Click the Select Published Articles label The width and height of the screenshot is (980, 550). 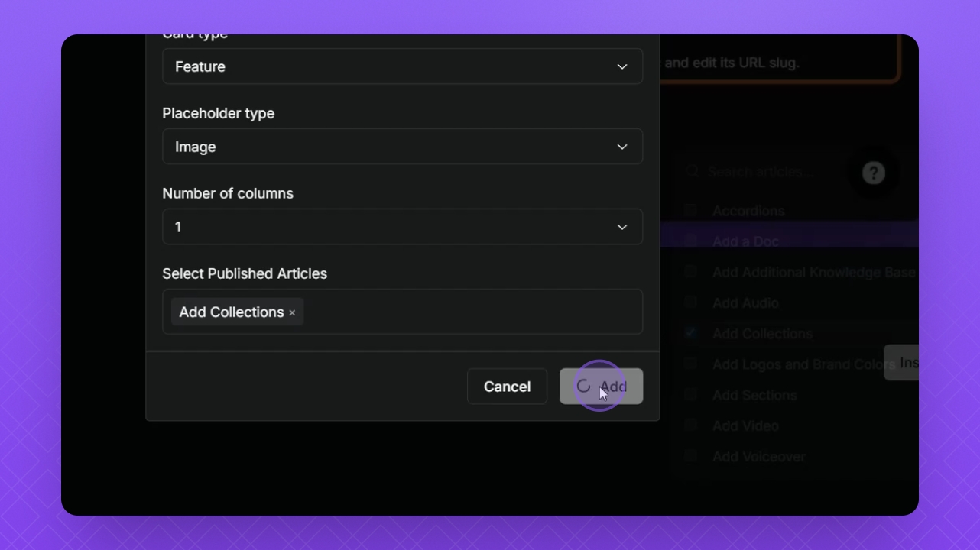pos(245,273)
